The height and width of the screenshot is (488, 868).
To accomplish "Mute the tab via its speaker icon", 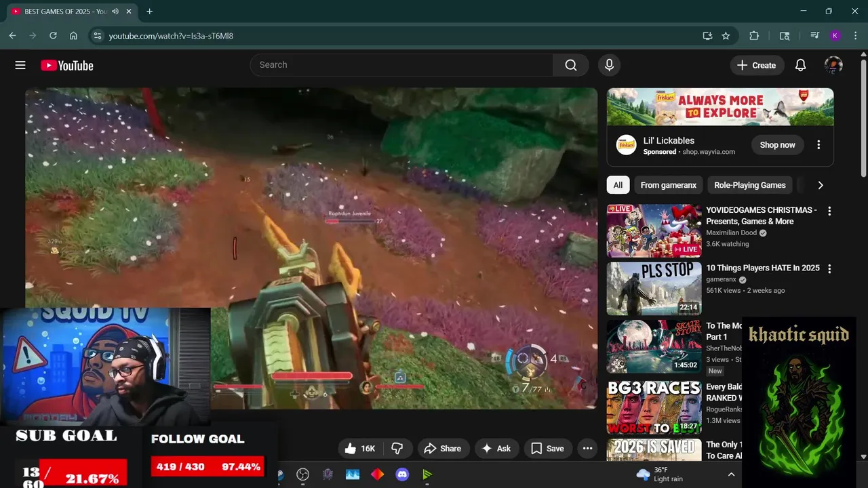I will click(x=115, y=12).
